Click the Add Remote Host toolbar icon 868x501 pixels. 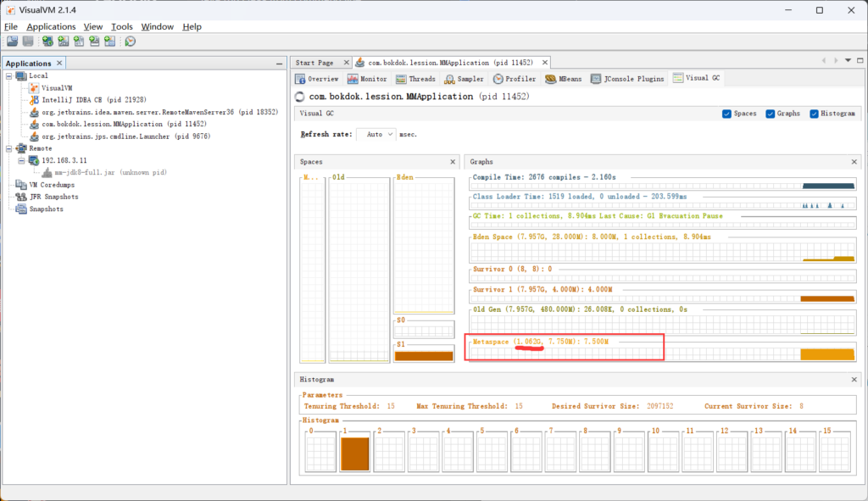(x=47, y=41)
